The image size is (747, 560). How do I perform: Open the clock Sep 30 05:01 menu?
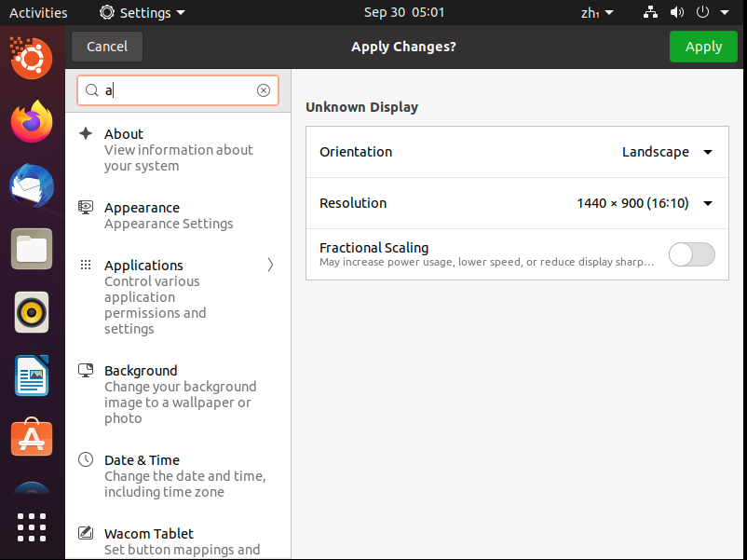click(x=404, y=12)
